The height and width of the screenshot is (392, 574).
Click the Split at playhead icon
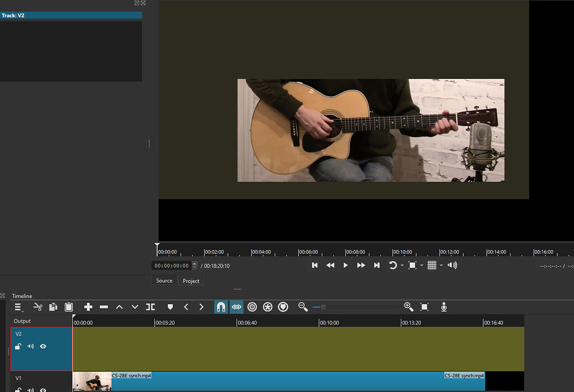point(150,307)
